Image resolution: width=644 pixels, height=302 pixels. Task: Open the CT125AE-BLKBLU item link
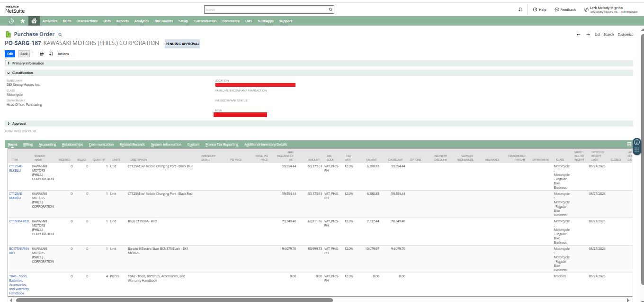coord(16,168)
